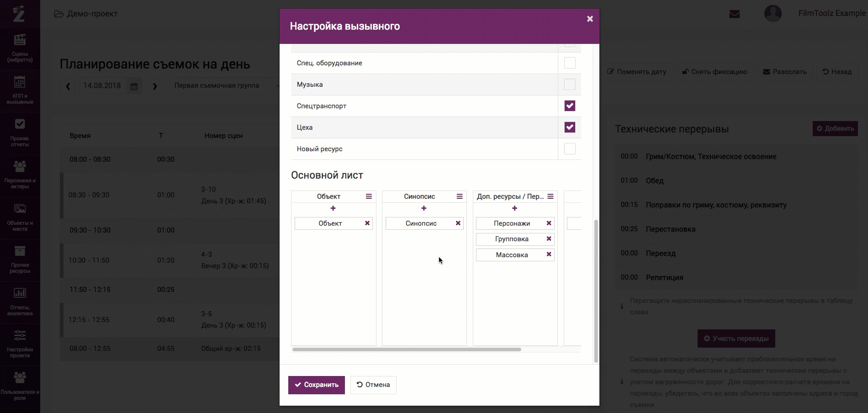Open Прочие ресурсы in the sidebar

point(20,259)
